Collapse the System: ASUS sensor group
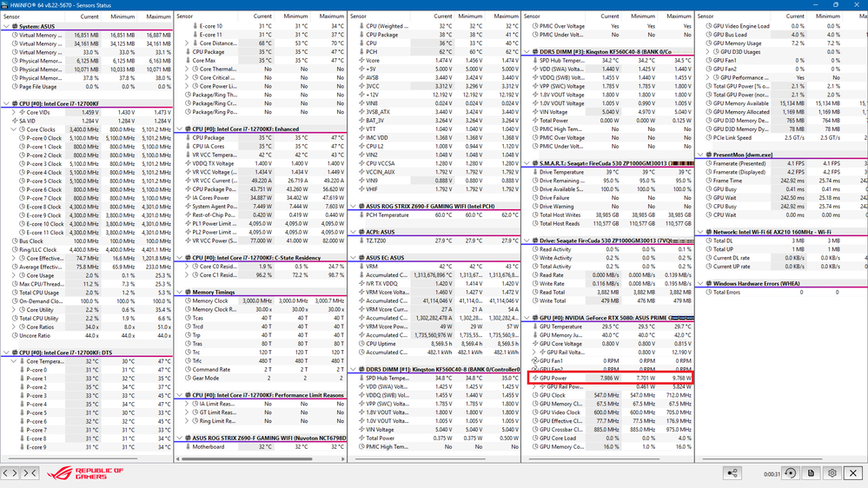868x488 pixels. 6,26
